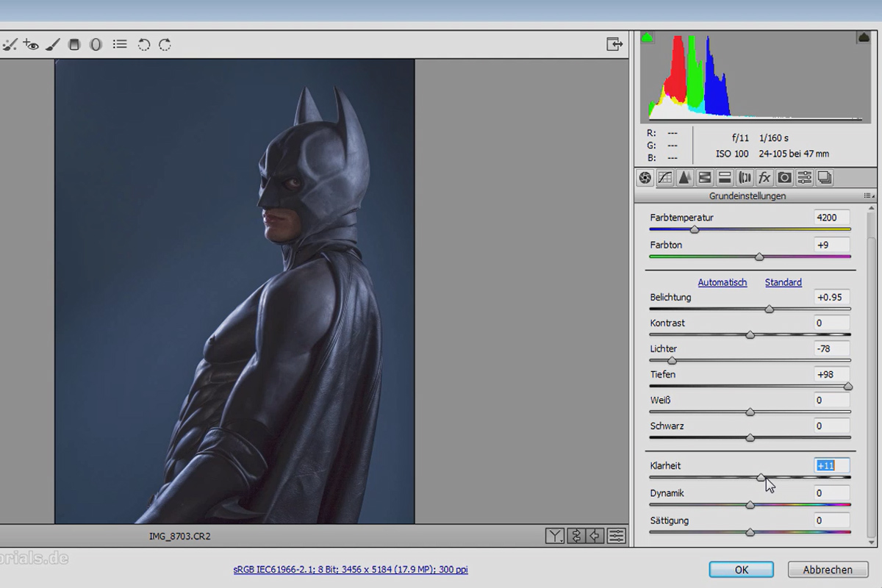
Task: Select the Adjustment Brush tool
Action: coord(51,45)
